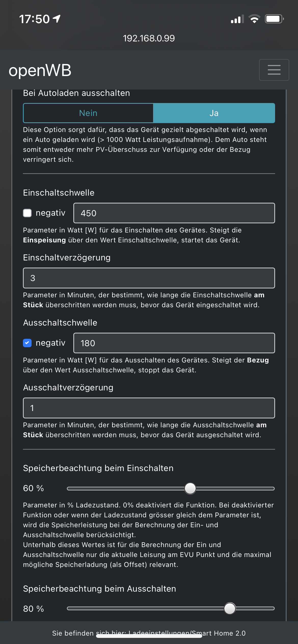Tap the battery status icon
Image resolution: width=298 pixels, height=644 pixels.
coord(274,19)
